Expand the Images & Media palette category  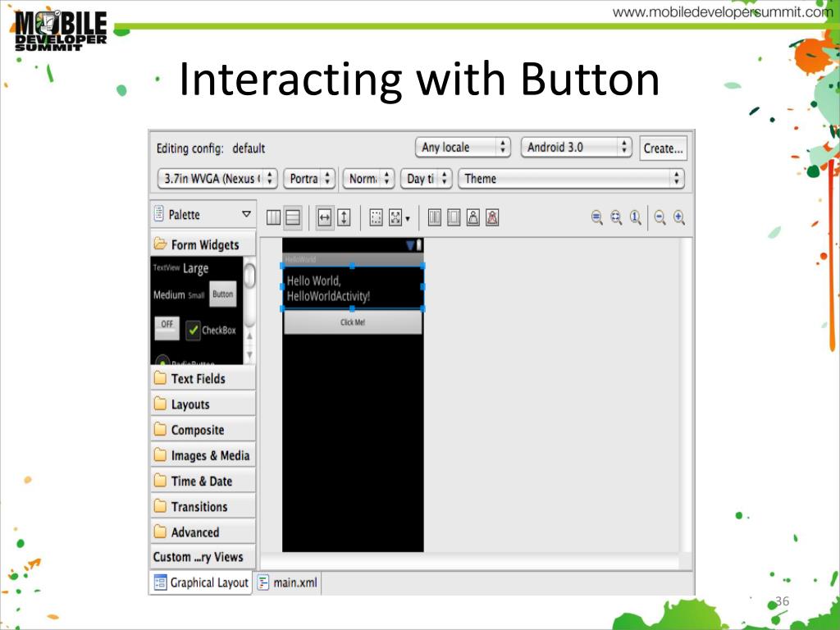203,455
